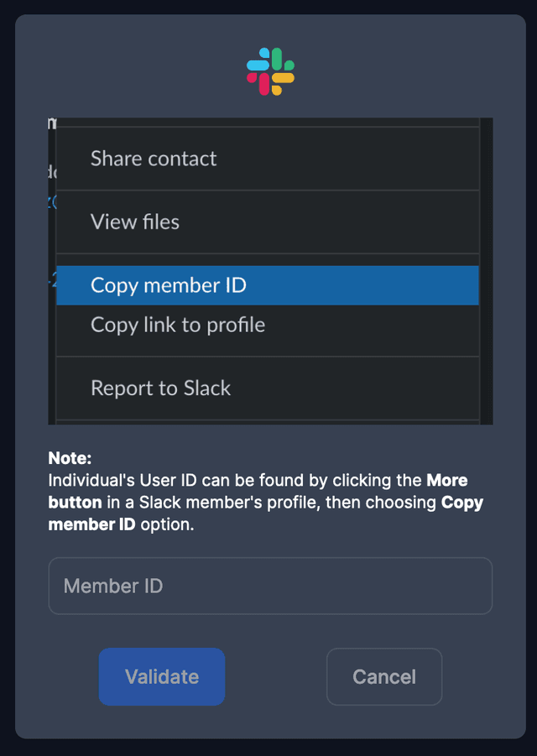Click the Slack logo icon
537x756 pixels.
coord(268,70)
